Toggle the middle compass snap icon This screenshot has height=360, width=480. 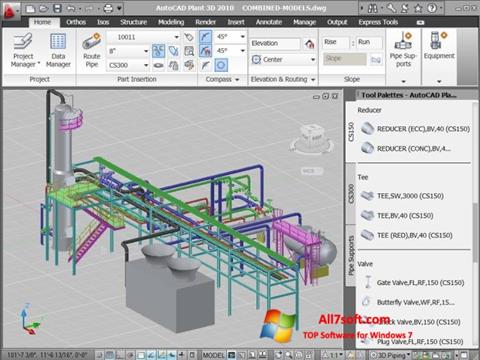(x=205, y=51)
